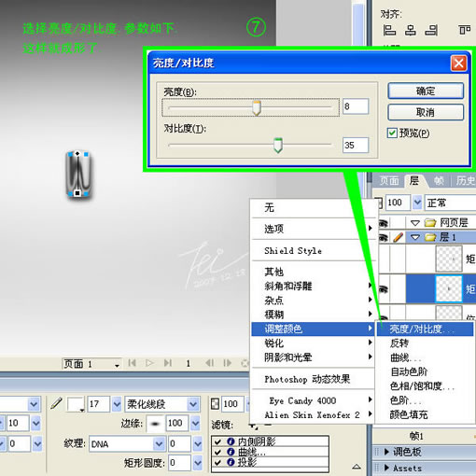Click the info icon next to 投影
The height and width of the screenshot is (476, 476).
point(231,462)
